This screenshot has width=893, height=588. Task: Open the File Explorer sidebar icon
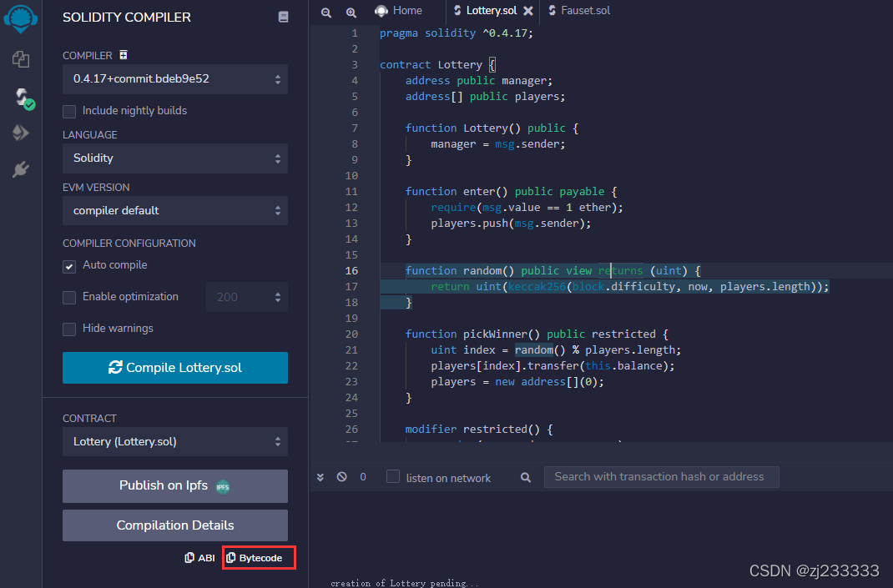(x=21, y=59)
